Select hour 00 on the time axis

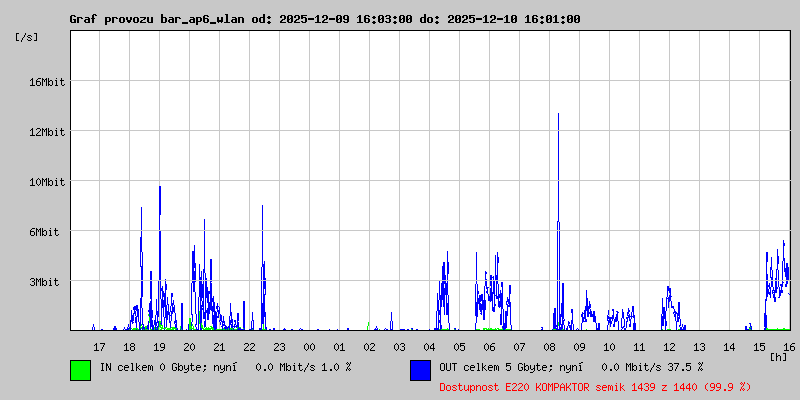coord(309,346)
